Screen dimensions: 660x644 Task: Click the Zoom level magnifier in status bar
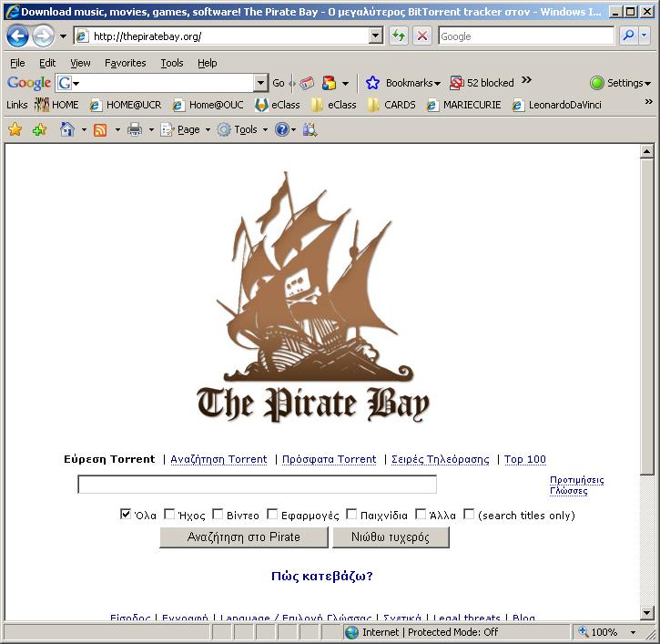pyautogui.click(x=583, y=632)
